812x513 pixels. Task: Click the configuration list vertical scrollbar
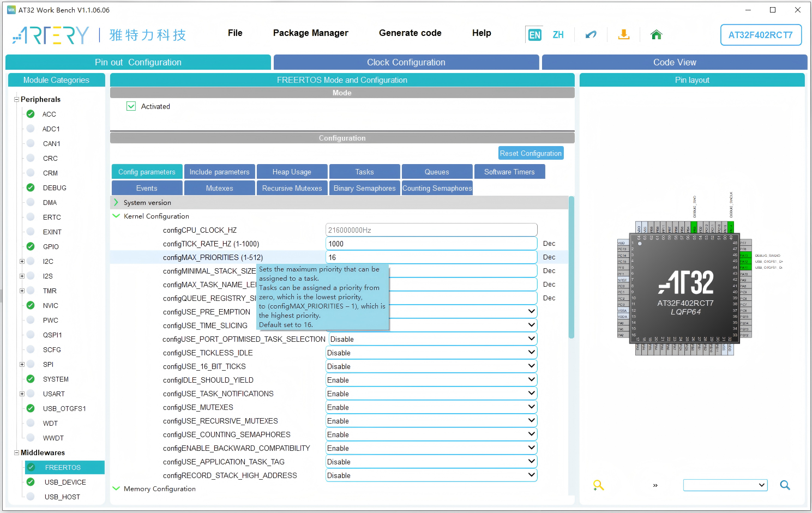click(x=572, y=267)
